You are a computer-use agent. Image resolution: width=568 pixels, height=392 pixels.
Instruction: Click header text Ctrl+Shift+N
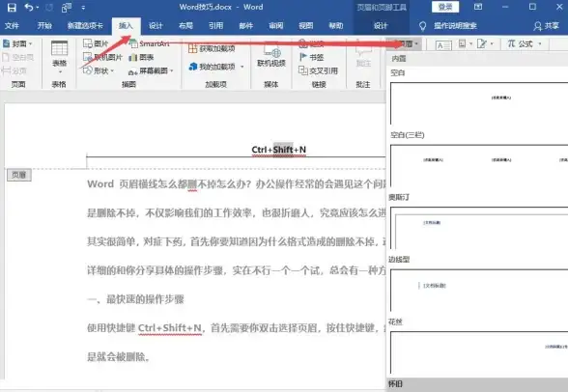[x=278, y=150]
